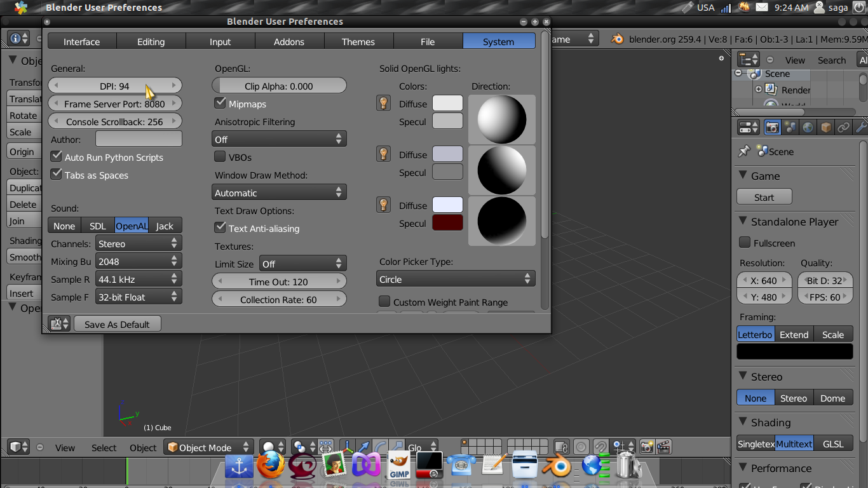Toggle the 3D manipulator widget icon

tap(347, 447)
